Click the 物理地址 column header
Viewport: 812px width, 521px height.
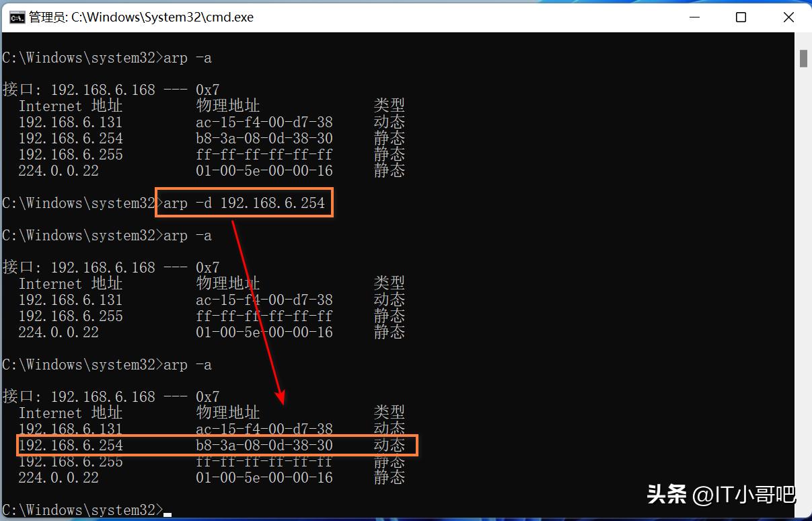tap(227, 105)
